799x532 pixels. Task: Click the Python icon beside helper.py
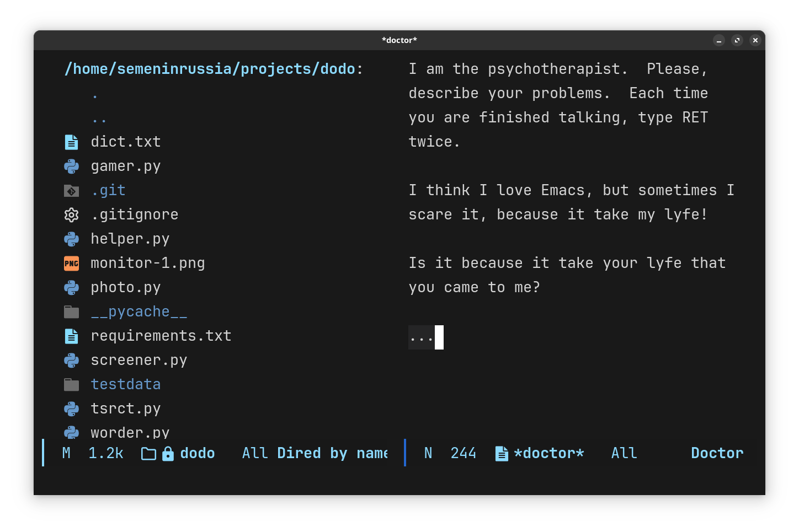click(71, 239)
